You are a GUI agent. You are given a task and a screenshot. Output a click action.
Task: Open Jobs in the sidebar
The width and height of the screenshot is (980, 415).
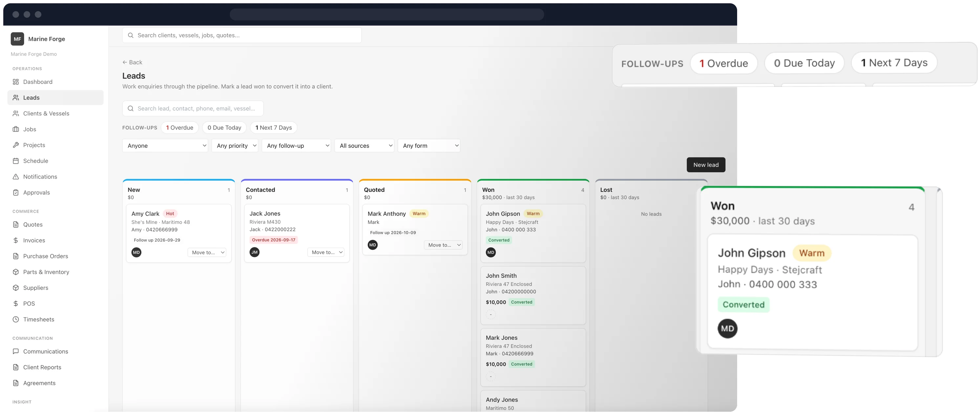[55, 129]
